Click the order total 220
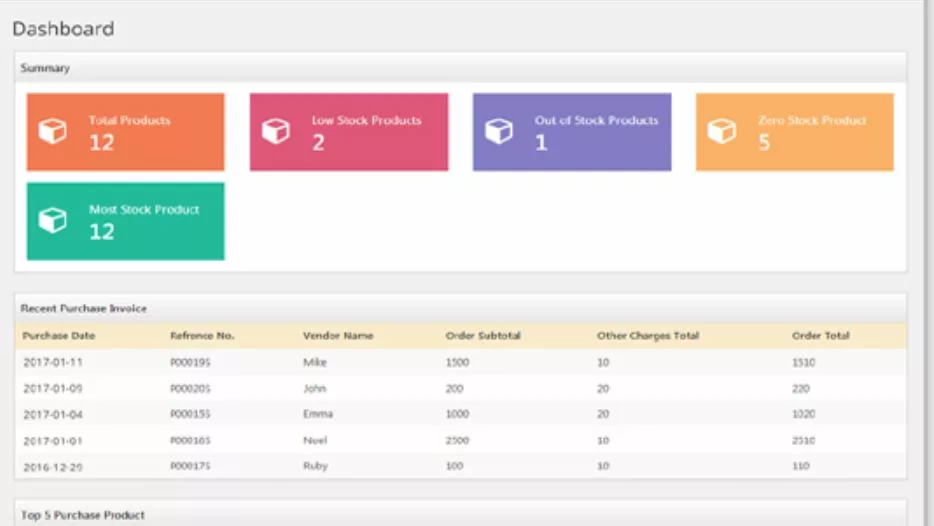934x526 pixels. 801,388
